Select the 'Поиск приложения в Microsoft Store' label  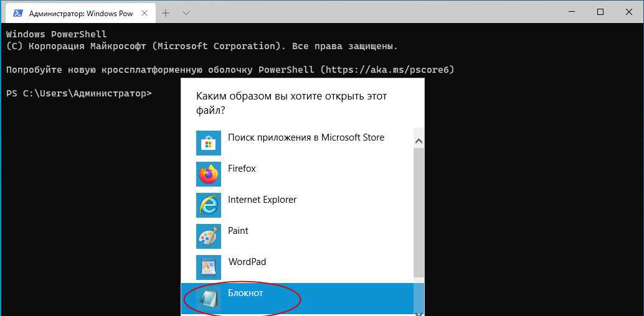[306, 137]
